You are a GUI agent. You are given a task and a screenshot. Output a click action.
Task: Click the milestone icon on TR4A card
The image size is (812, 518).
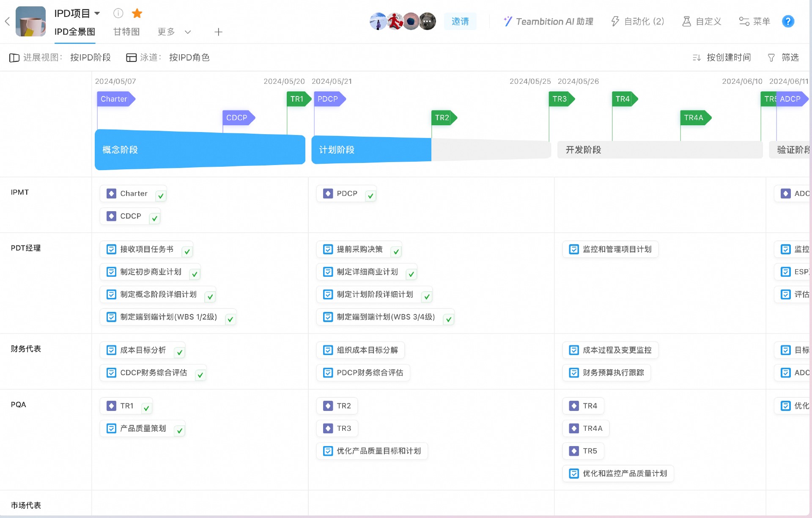(x=574, y=428)
